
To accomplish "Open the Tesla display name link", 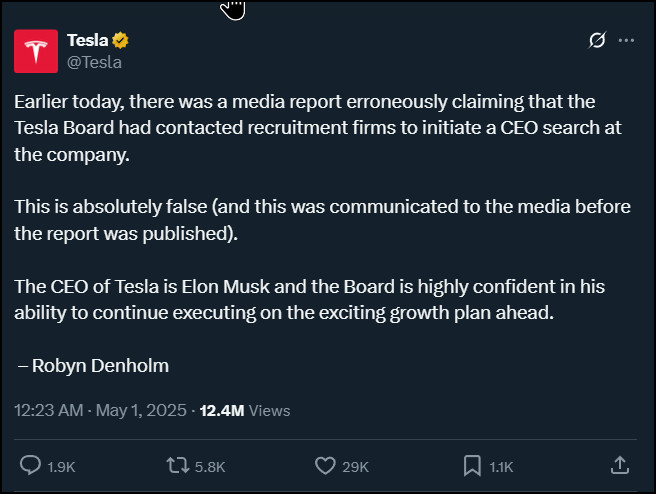I will (x=88, y=41).
